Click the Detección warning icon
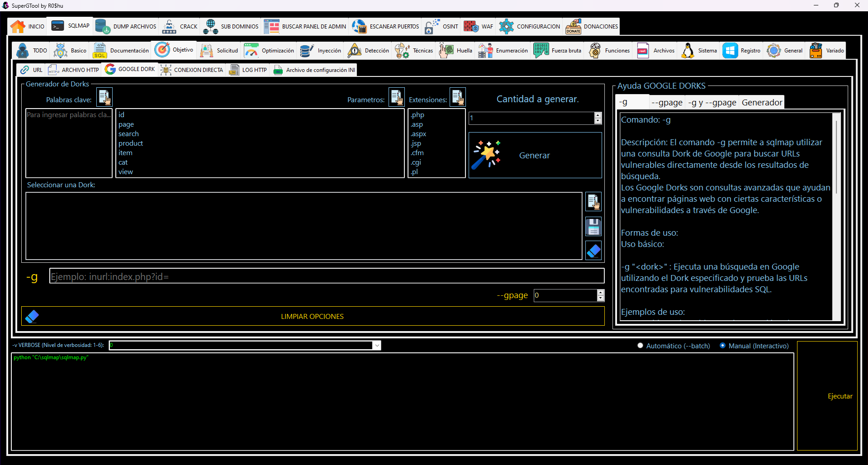Viewport: 868px width, 465px height. coord(354,51)
